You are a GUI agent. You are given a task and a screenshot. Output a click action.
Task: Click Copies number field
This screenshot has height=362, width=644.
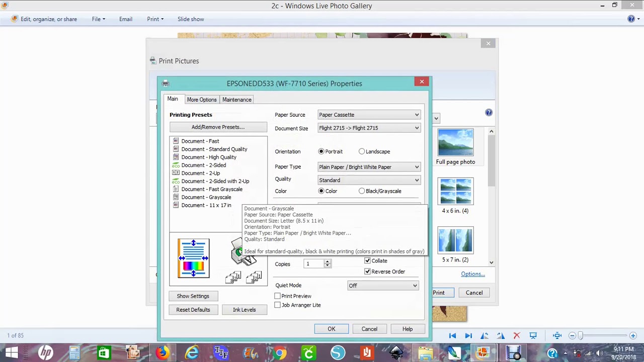click(314, 264)
